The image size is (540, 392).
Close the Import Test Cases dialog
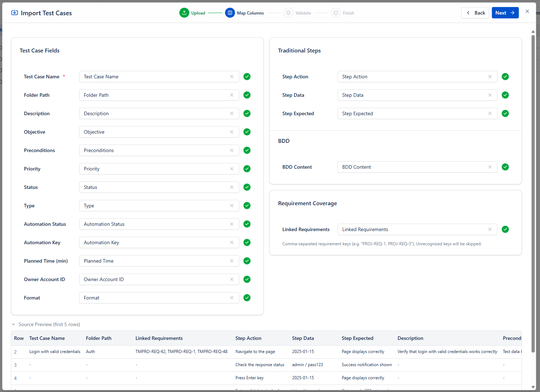tap(527, 11)
